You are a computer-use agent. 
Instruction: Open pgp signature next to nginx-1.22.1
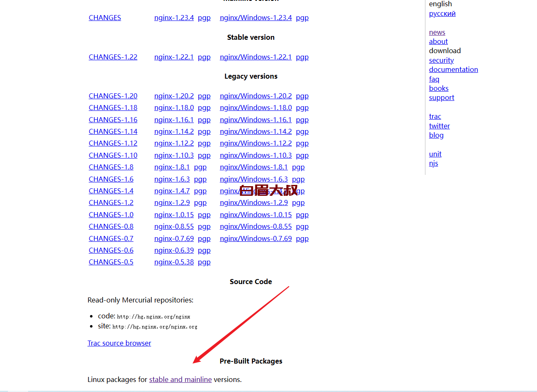point(204,57)
